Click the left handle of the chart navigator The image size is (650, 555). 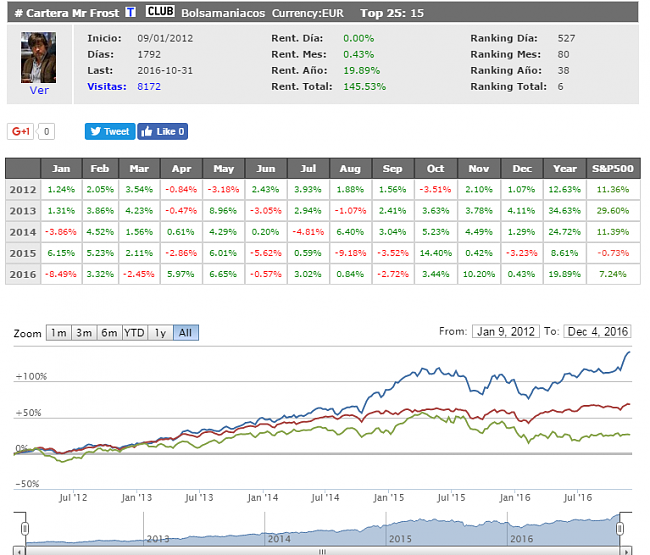[19, 527]
